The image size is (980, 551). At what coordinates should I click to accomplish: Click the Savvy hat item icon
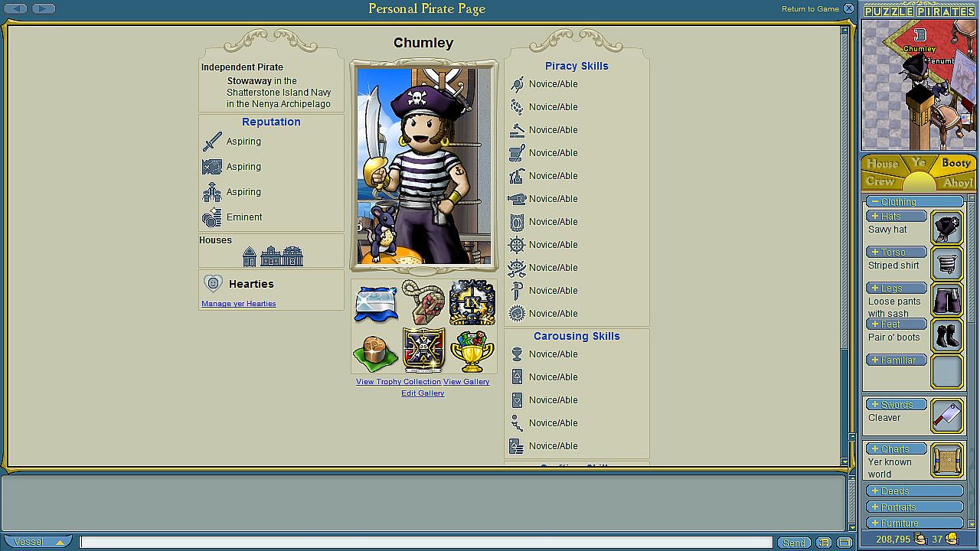(x=947, y=228)
